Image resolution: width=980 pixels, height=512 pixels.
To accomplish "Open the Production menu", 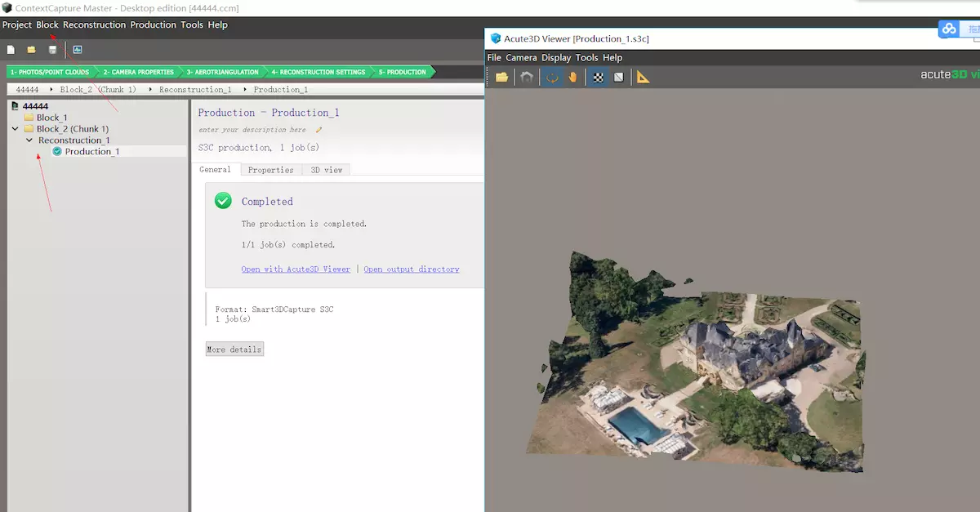I will pos(154,24).
